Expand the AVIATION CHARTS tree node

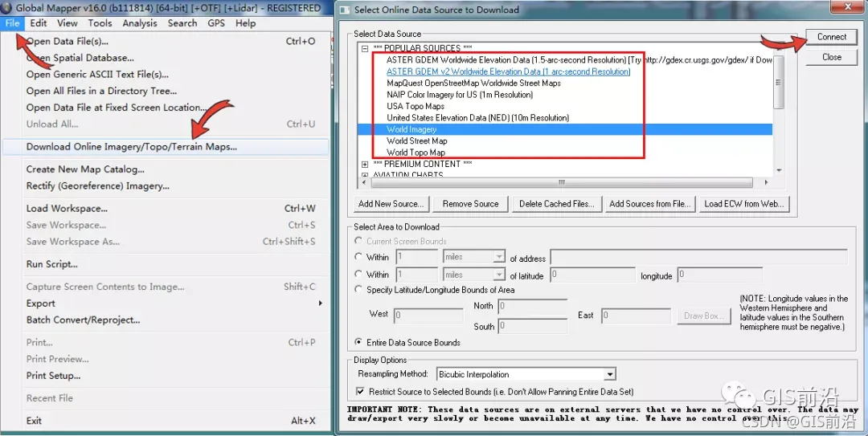[365, 175]
